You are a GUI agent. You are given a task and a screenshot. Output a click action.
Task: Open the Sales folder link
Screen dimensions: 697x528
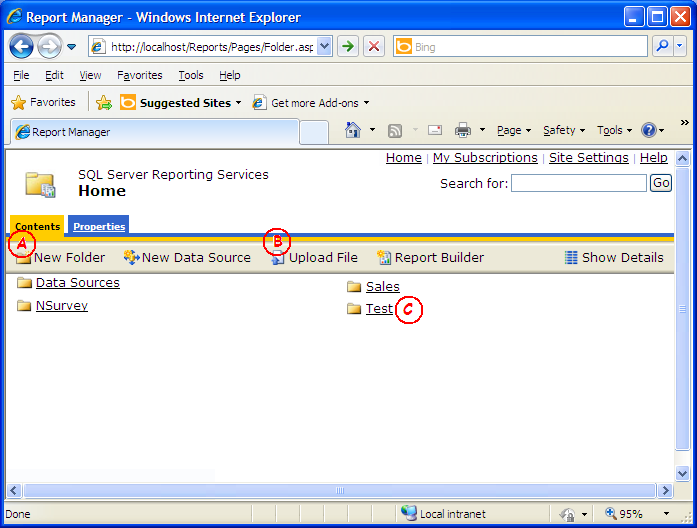(x=383, y=287)
